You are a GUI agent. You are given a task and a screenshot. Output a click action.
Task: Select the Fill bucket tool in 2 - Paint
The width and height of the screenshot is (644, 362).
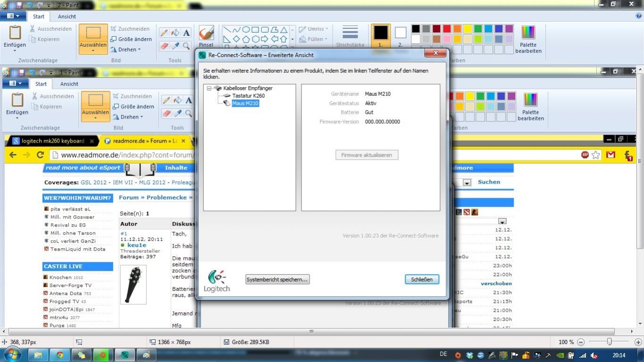coord(175,33)
